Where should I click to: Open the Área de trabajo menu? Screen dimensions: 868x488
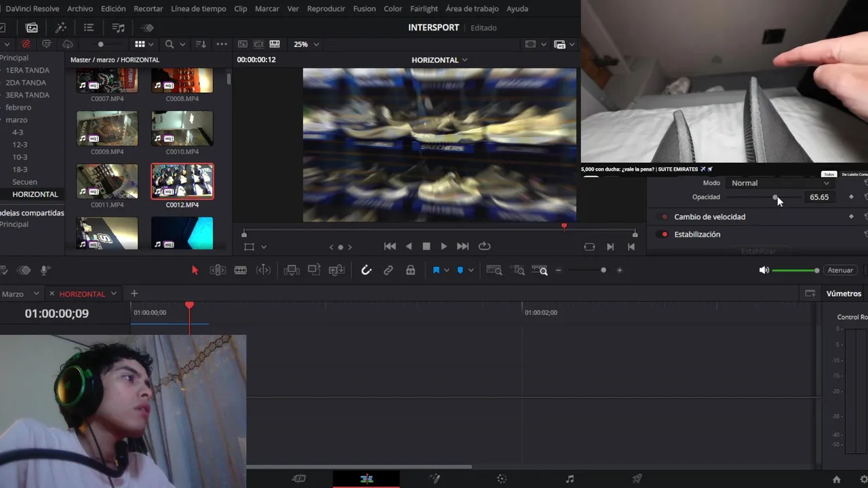tap(472, 9)
